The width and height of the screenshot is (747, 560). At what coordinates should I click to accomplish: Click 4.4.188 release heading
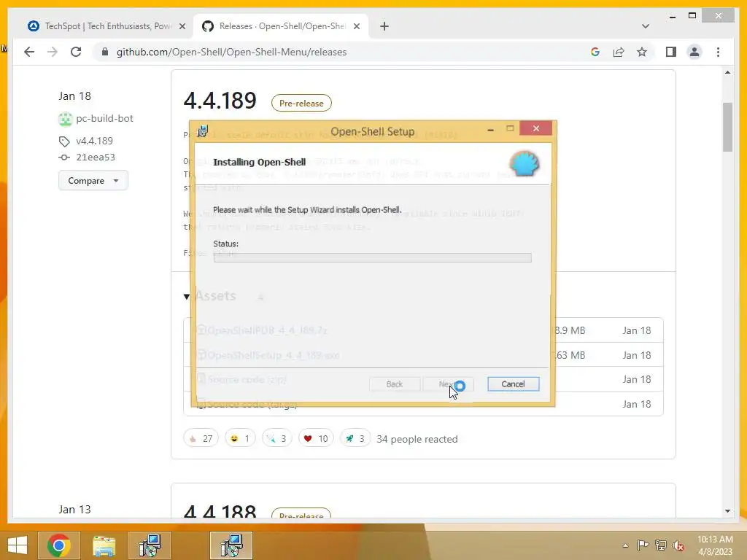click(x=220, y=512)
